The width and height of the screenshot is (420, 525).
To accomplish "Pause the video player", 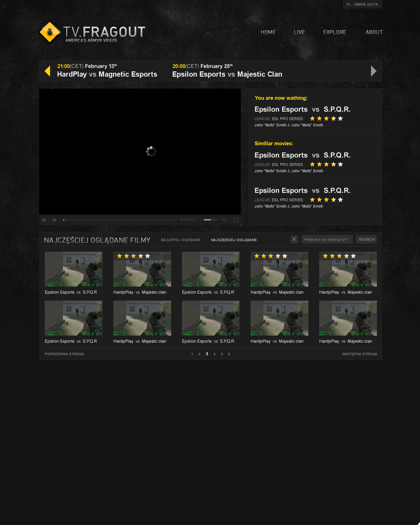I will tap(44, 220).
